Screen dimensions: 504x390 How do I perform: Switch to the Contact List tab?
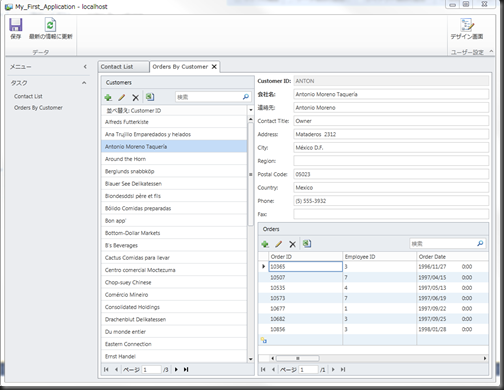(123, 67)
